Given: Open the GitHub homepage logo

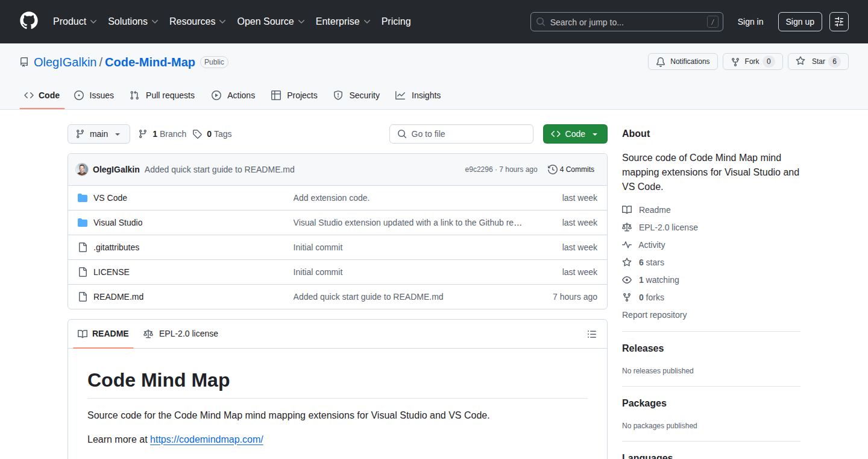Looking at the screenshot, I should (x=29, y=21).
